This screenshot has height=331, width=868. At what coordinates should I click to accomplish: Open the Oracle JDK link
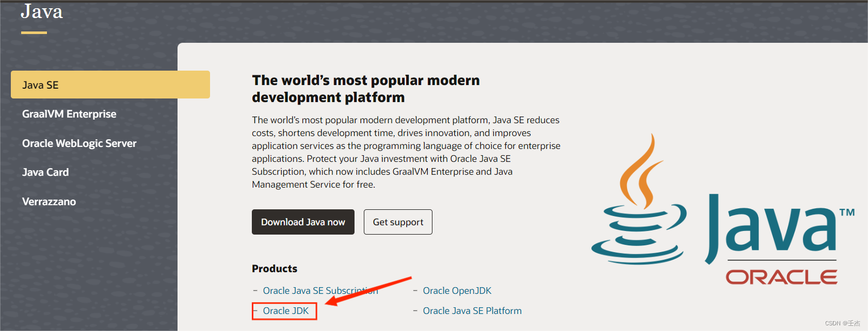286,311
